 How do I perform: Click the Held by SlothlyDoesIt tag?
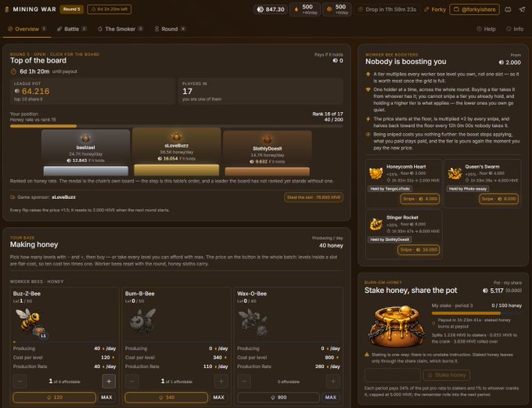390,240
